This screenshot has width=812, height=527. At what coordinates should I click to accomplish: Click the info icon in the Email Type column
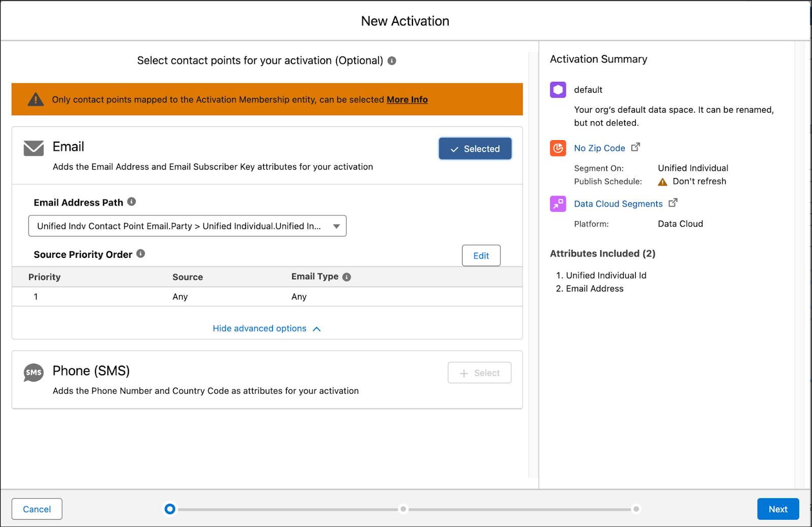tap(347, 277)
